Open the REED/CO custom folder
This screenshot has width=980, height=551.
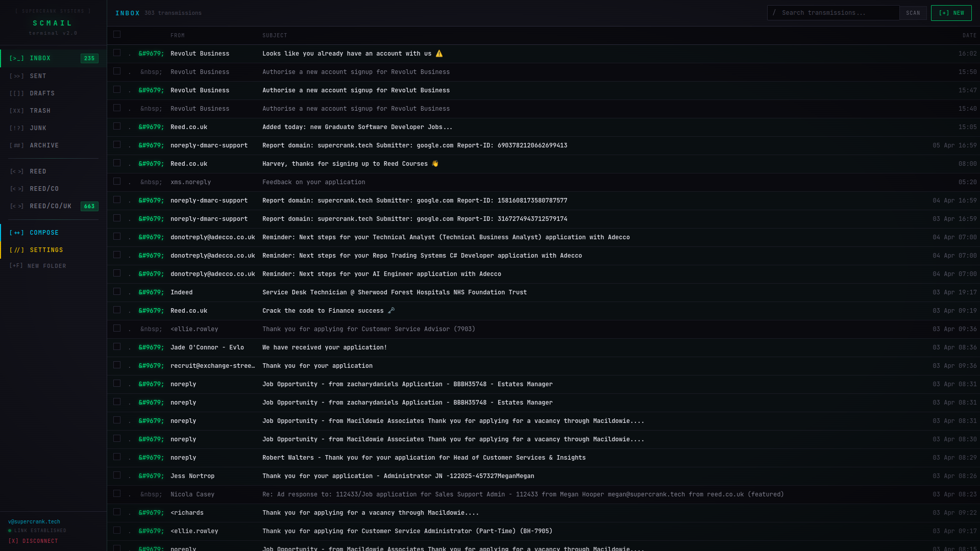[53, 189]
